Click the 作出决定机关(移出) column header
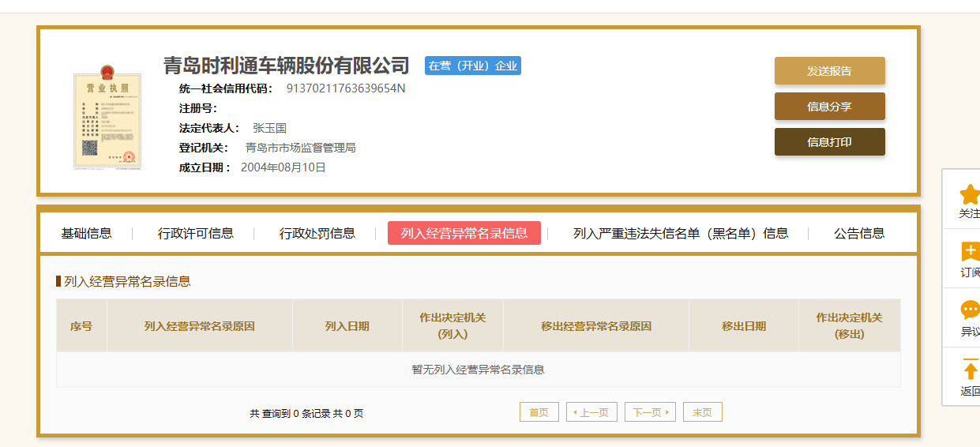Viewport: 980px width, 447px height. click(850, 325)
